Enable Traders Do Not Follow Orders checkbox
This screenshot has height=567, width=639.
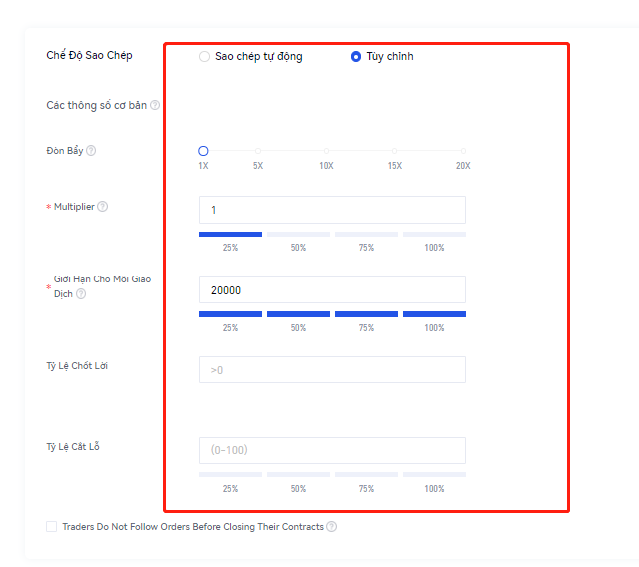coord(52,527)
